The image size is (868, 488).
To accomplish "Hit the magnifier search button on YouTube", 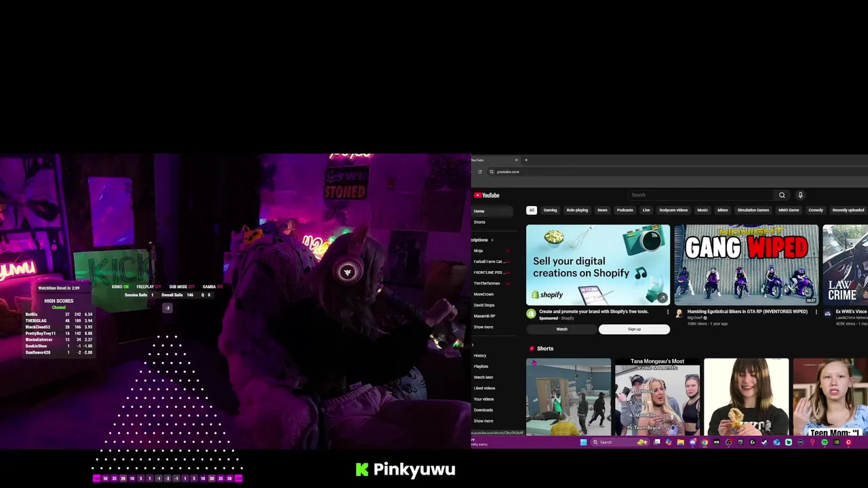I will click(782, 195).
